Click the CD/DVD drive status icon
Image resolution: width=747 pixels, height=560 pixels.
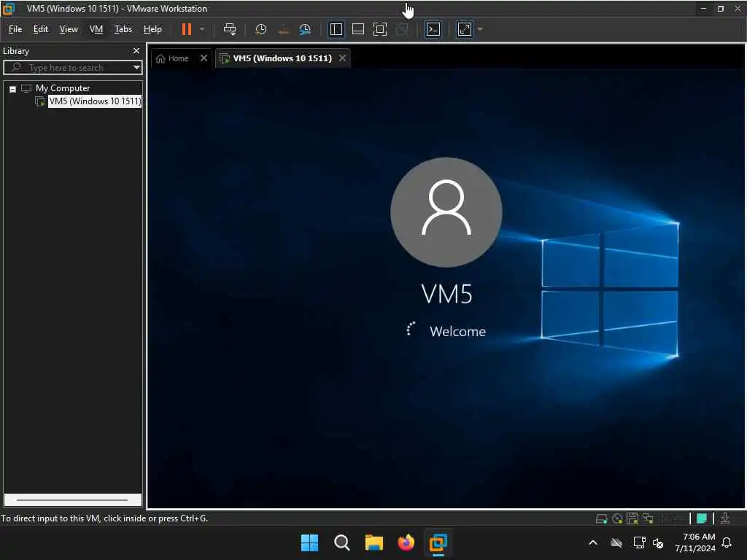pos(617,518)
